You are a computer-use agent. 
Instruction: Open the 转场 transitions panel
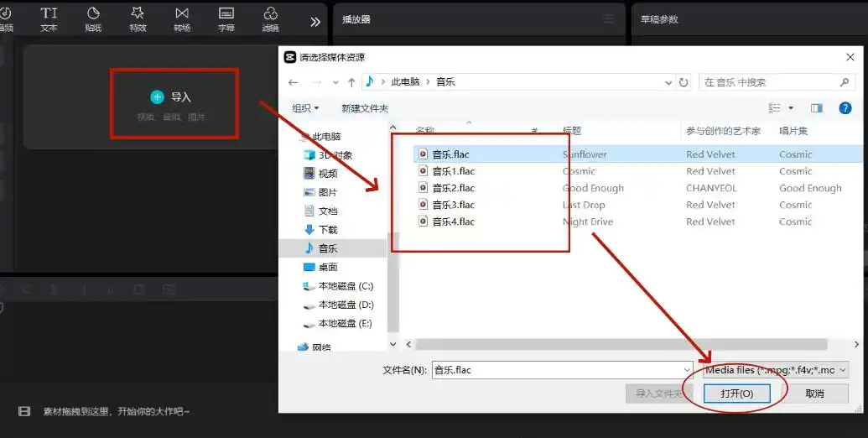(x=182, y=18)
